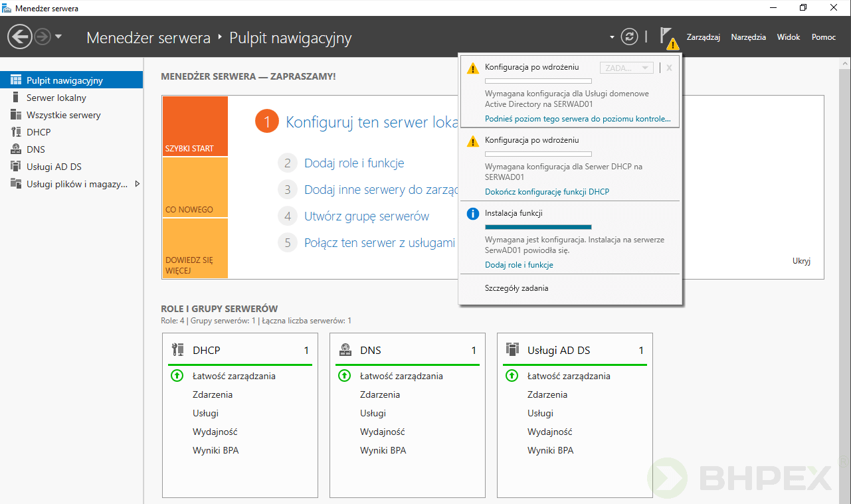Viewport: 851px width, 504px height.
Task: Click the DHCP notification warning icon
Action: pos(472,141)
